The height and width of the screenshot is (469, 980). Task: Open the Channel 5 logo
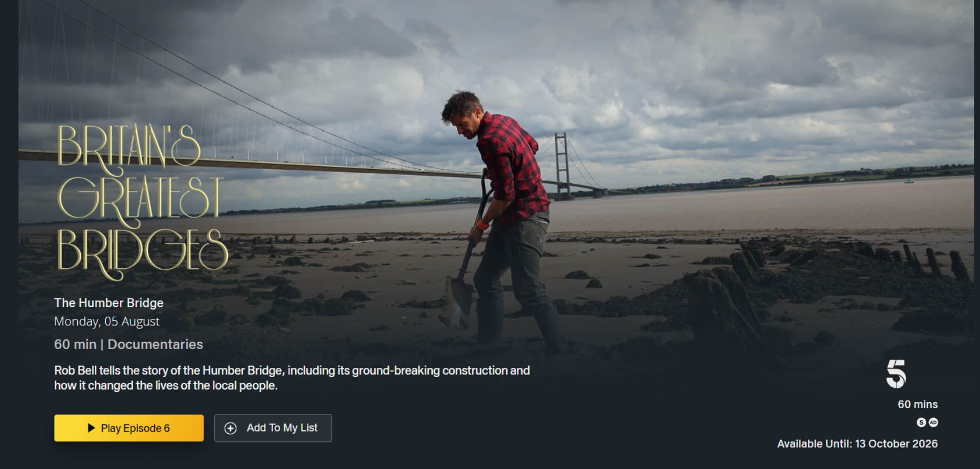(x=896, y=374)
